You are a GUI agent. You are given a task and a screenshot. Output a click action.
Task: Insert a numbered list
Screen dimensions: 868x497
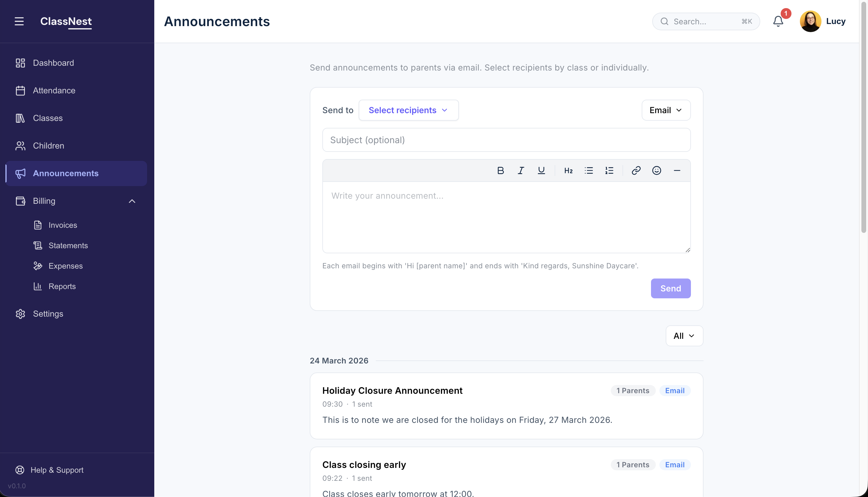tap(609, 171)
